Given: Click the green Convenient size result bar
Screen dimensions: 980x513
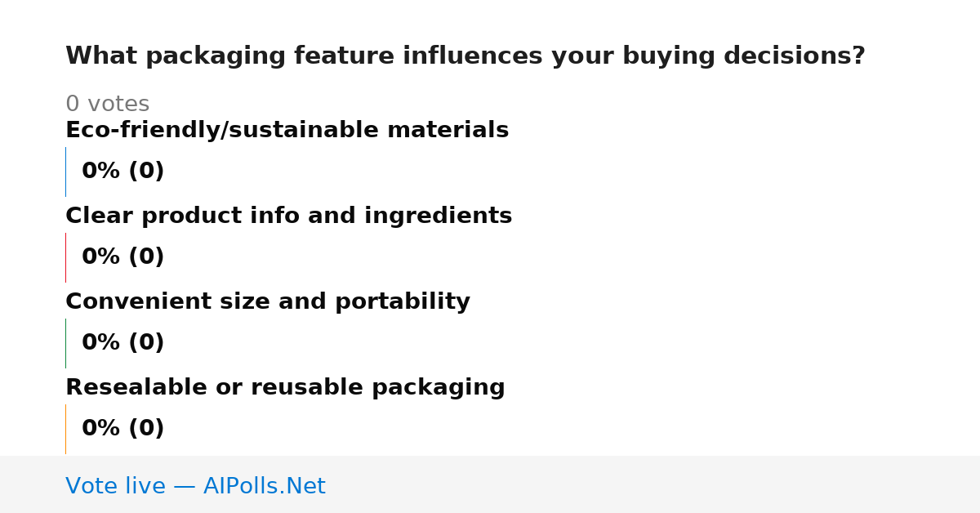Looking at the screenshot, I should click(65, 343).
